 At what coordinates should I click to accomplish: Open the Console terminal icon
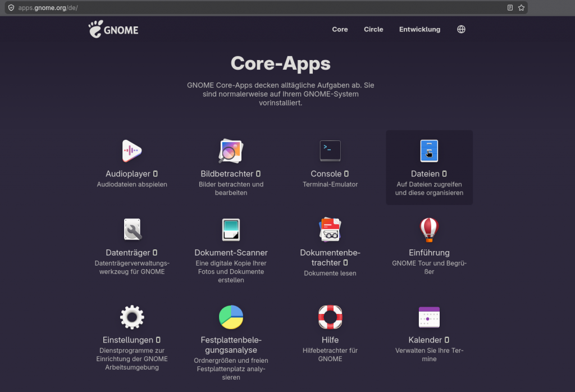[x=330, y=151]
